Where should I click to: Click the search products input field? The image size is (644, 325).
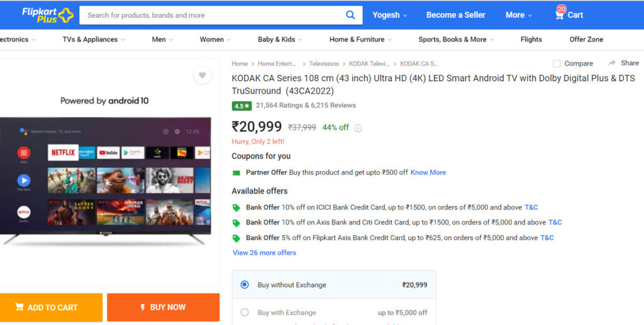click(x=214, y=15)
